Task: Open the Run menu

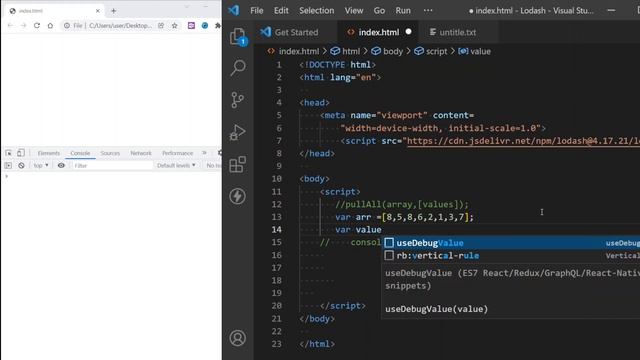Action: click(x=403, y=11)
